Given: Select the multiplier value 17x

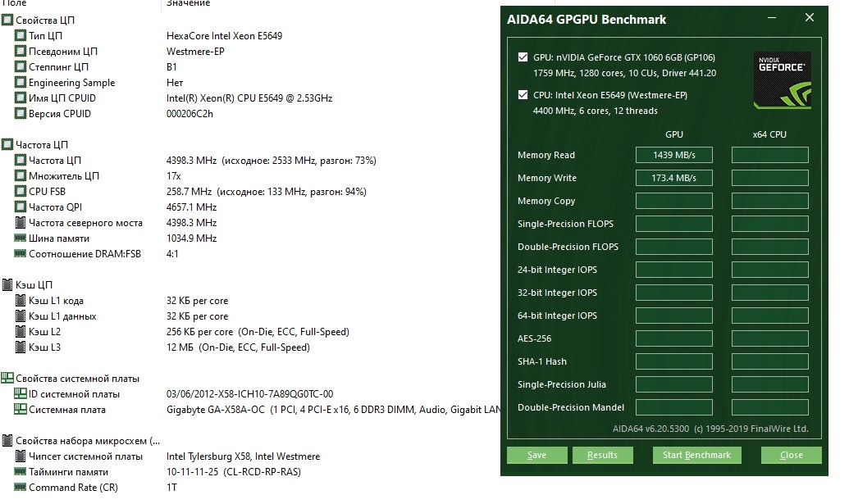Looking at the screenshot, I should [174, 175].
